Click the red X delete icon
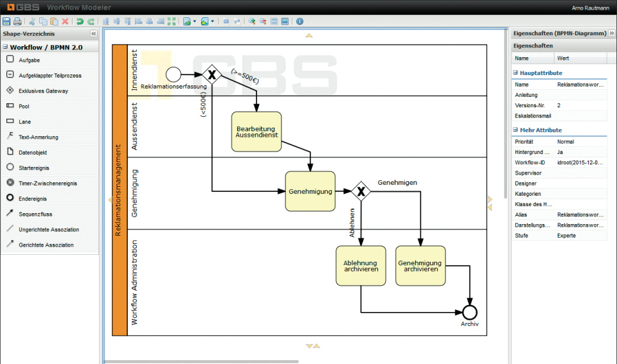This screenshot has width=617, height=364. pos(65,21)
